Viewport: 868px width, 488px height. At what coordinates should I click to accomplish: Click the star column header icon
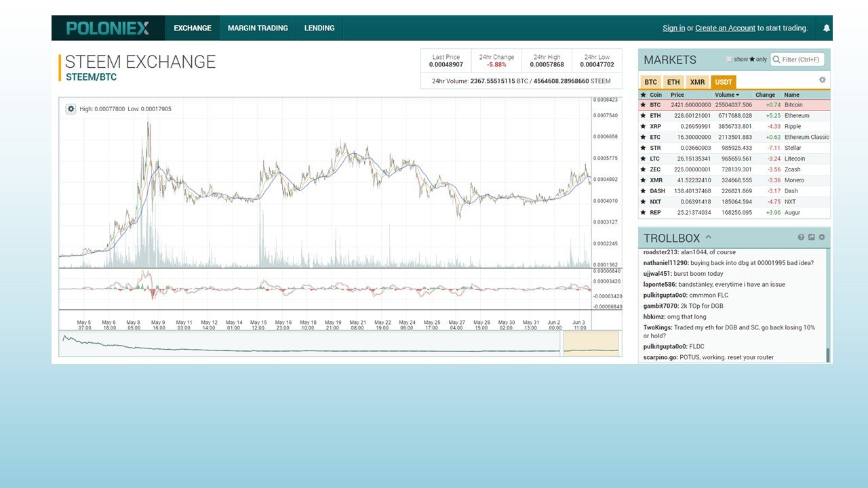(x=643, y=95)
